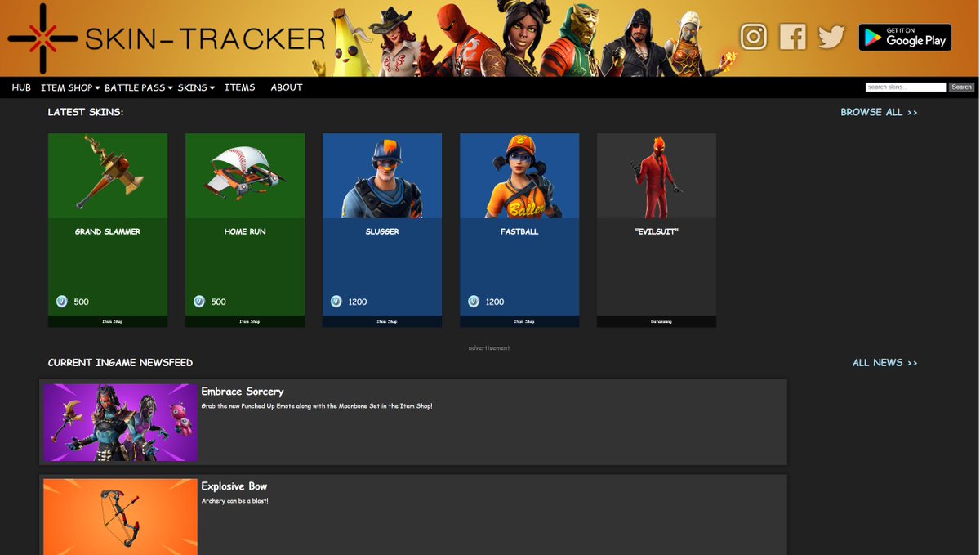Click the V-Bucks icon on Slugger card
980x555 pixels.
click(x=336, y=302)
